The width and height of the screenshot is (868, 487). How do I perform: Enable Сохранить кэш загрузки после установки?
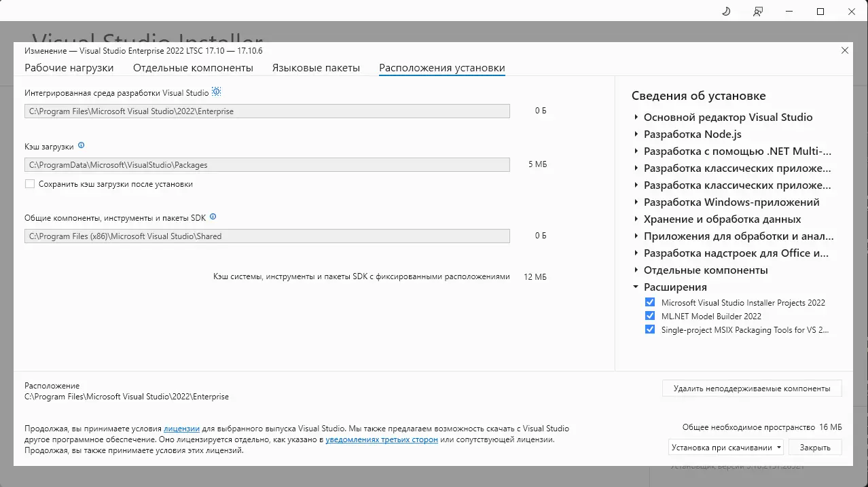(29, 183)
